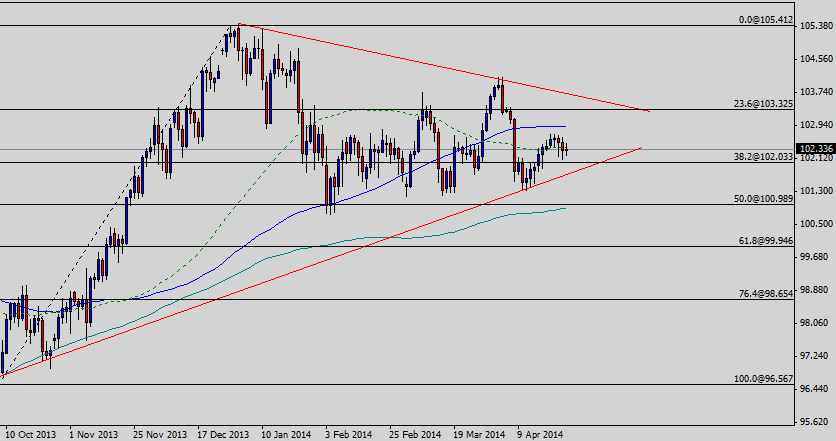Click the 9 Apr 2014 date label
Viewport: 836px width, 441px height.
click(x=540, y=435)
